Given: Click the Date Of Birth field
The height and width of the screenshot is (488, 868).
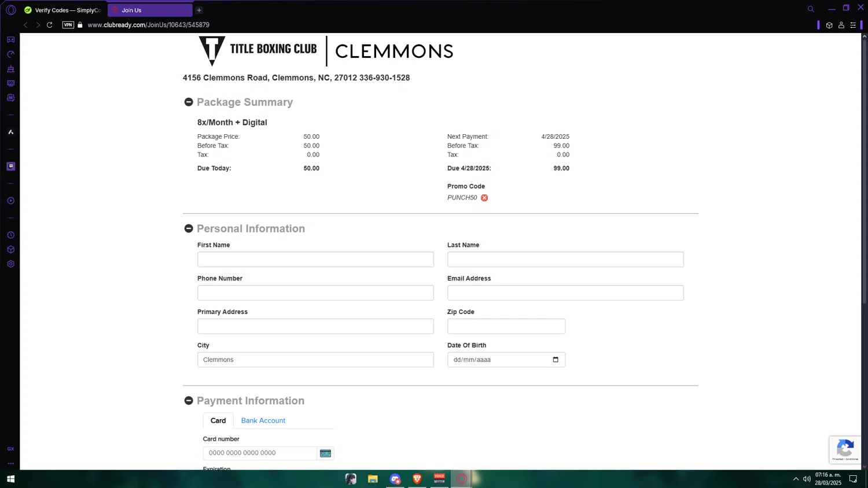Looking at the screenshot, I should point(506,360).
